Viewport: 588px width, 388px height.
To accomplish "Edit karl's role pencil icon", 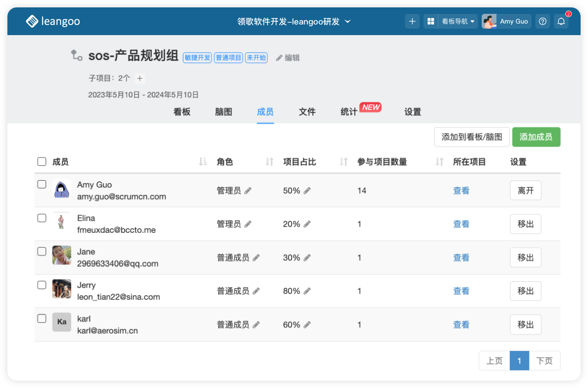I will 256,325.
